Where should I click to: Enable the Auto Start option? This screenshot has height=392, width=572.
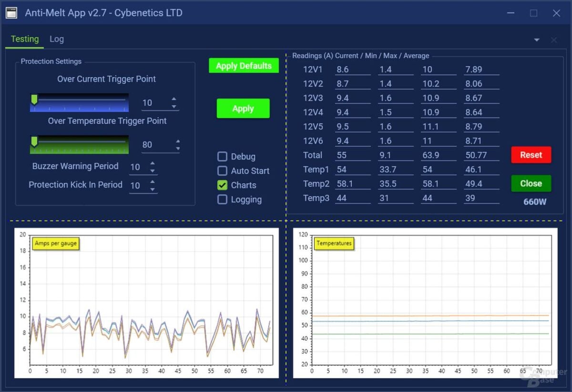(x=222, y=171)
